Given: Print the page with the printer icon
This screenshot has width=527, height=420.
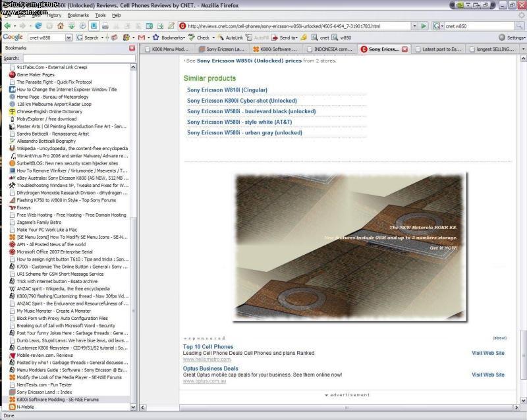Looking at the screenshot, I should click(x=105, y=26).
